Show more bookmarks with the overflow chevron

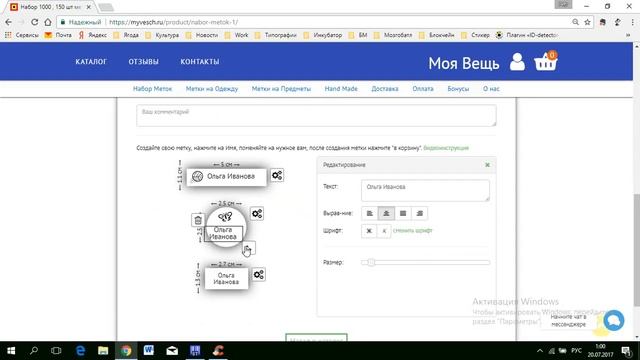tap(628, 35)
